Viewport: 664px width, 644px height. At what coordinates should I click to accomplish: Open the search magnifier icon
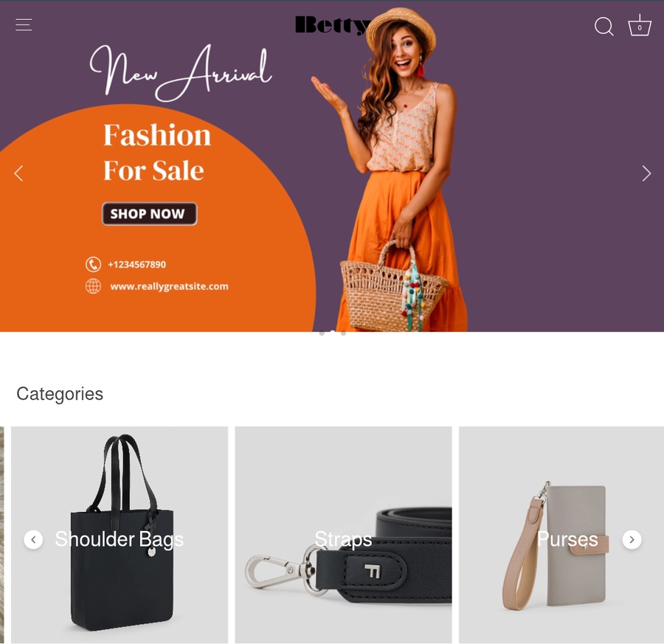coord(604,27)
